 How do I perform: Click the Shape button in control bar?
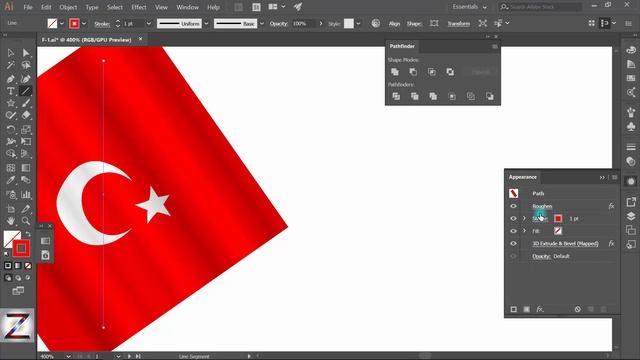click(x=414, y=24)
